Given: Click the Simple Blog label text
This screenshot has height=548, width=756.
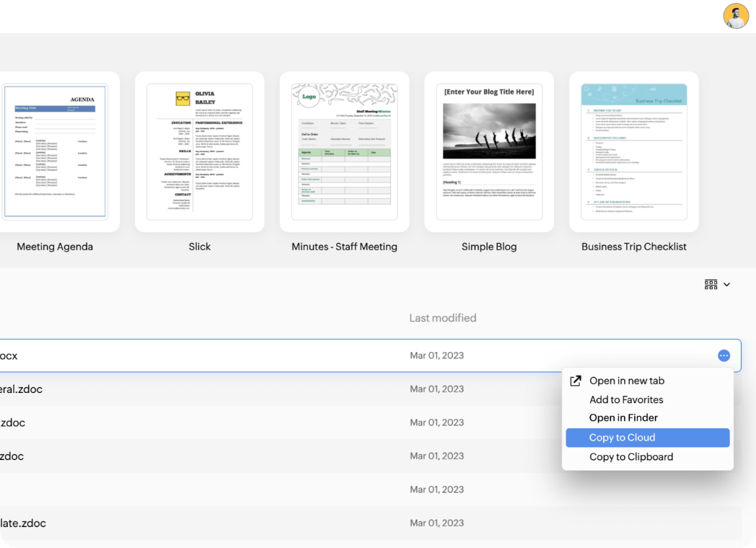Looking at the screenshot, I should click(489, 247).
